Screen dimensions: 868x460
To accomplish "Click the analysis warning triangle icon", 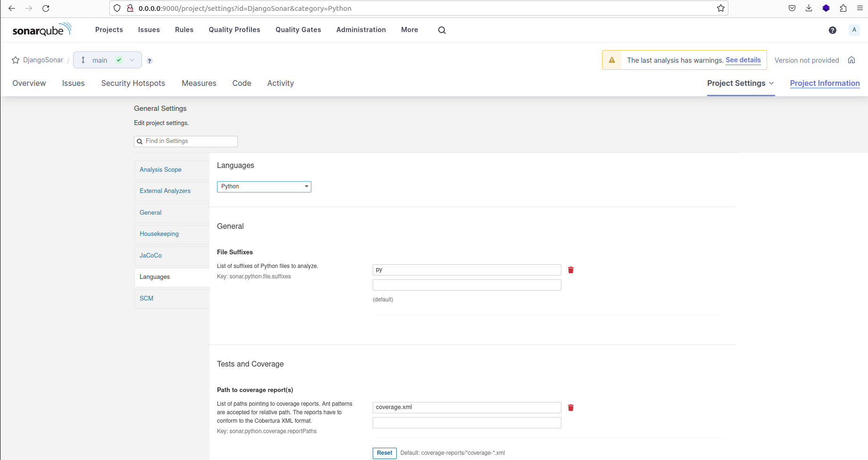I will [612, 60].
